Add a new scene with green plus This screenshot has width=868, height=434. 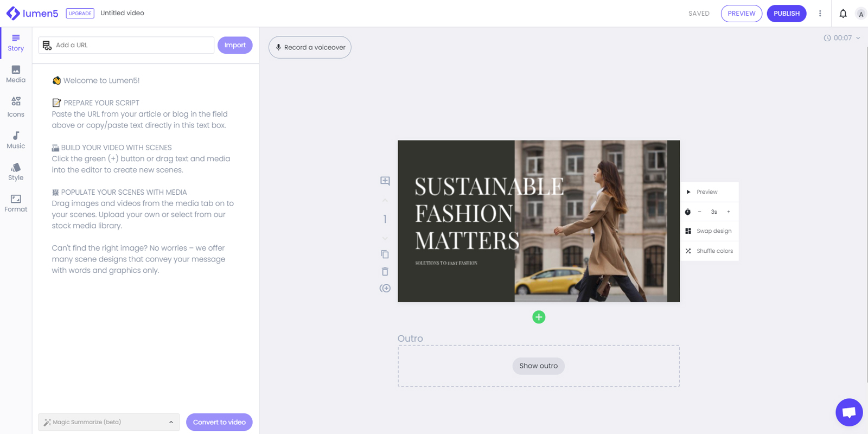pos(539,317)
